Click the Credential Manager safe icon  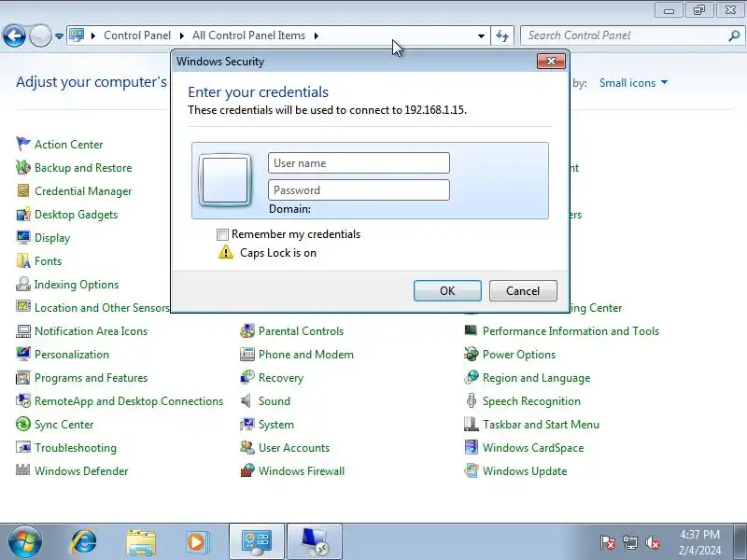click(x=22, y=190)
